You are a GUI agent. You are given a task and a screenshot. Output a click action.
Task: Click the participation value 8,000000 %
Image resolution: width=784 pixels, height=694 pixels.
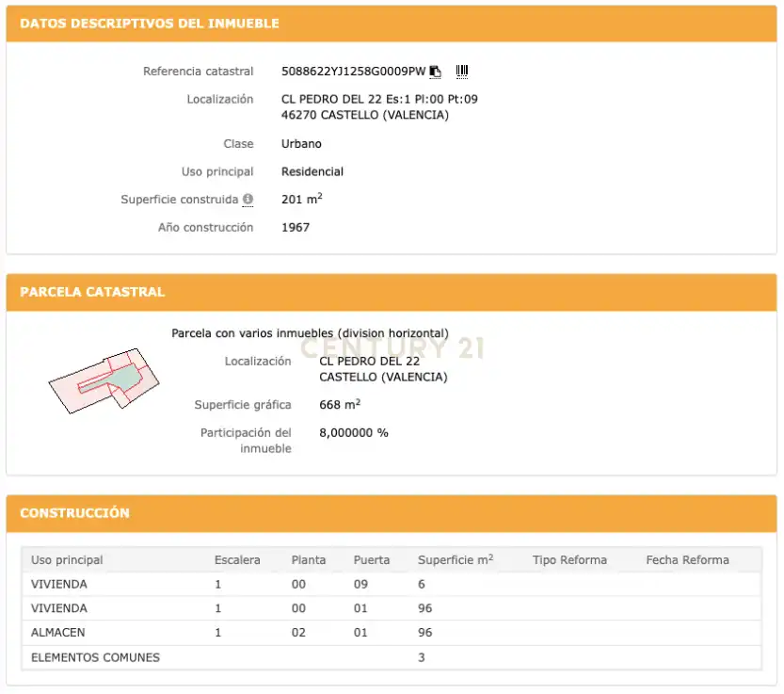click(354, 433)
